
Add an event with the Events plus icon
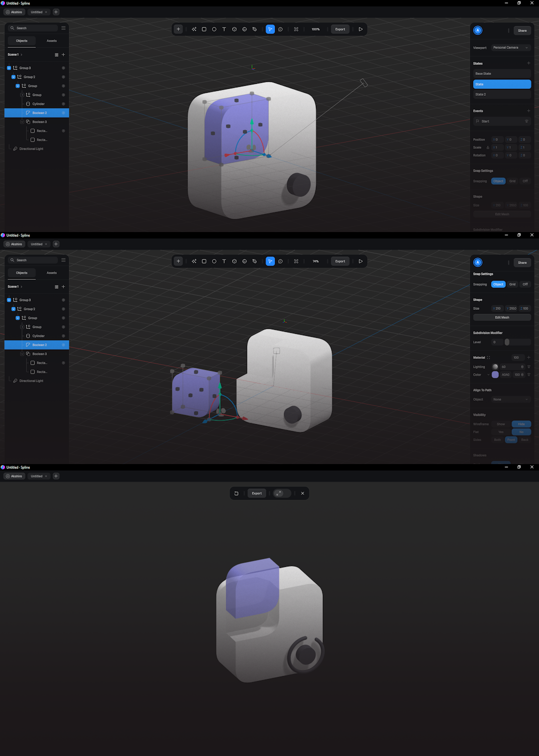(529, 111)
